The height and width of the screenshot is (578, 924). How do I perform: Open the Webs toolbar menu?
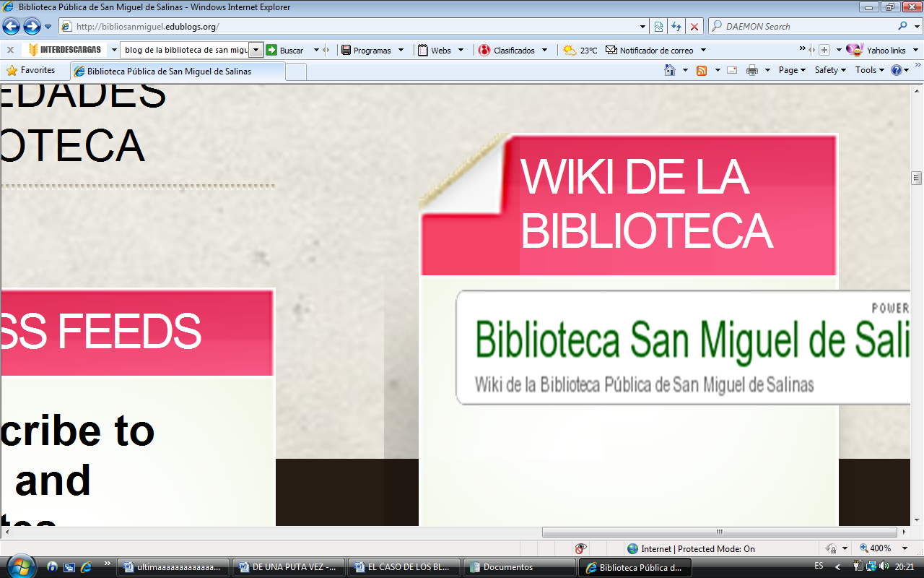[x=440, y=50]
